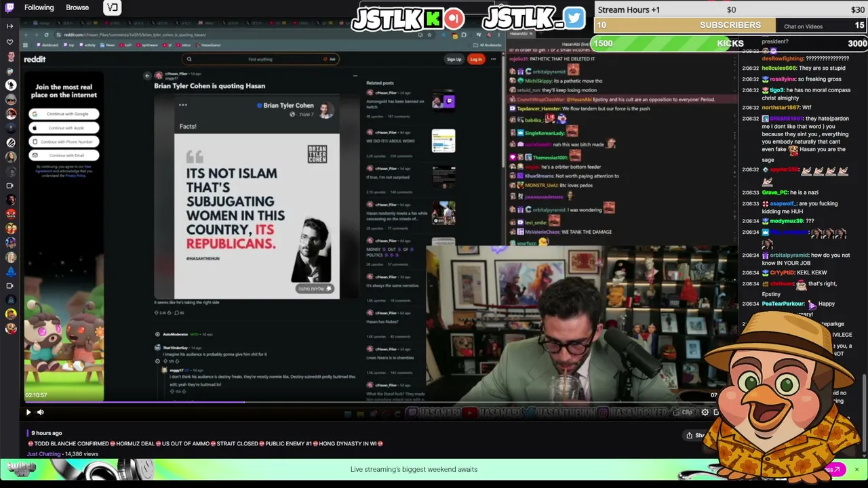The width and height of the screenshot is (868, 488).
Task: Open the Browse tab
Action: point(77,7)
